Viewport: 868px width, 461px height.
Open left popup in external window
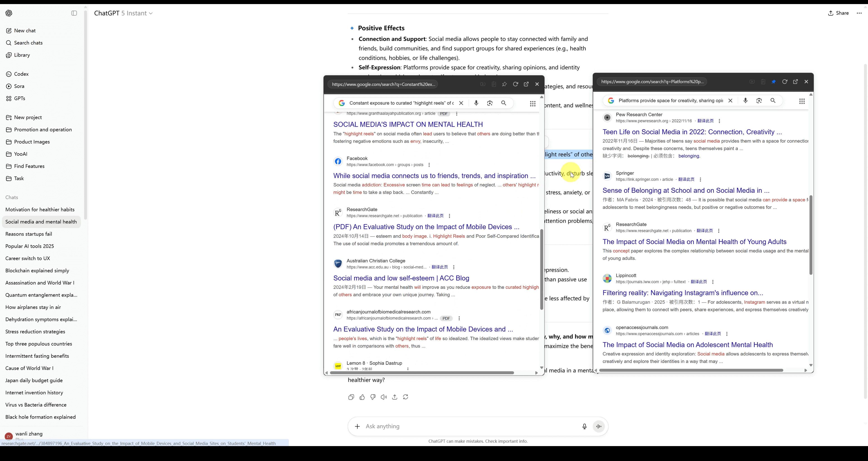(526, 84)
